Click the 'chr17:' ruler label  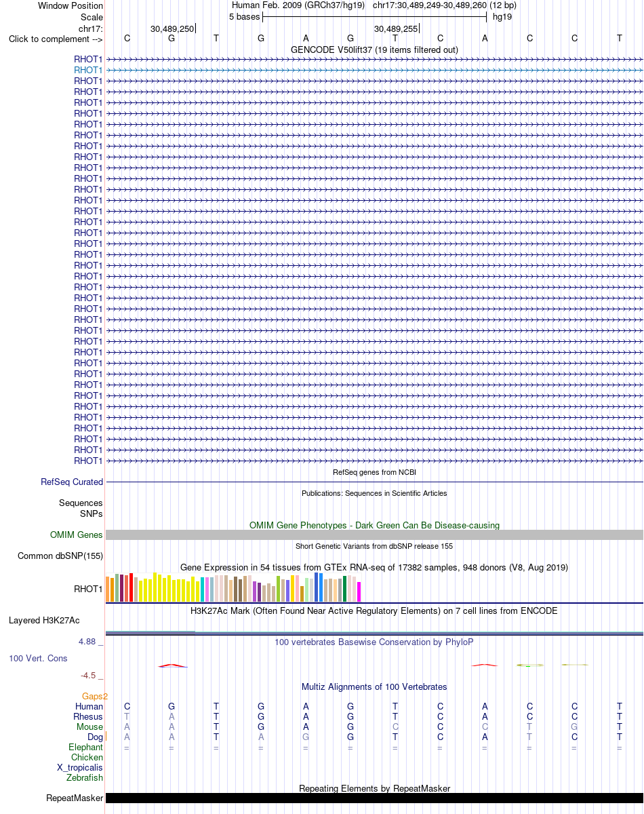[91, 28]
